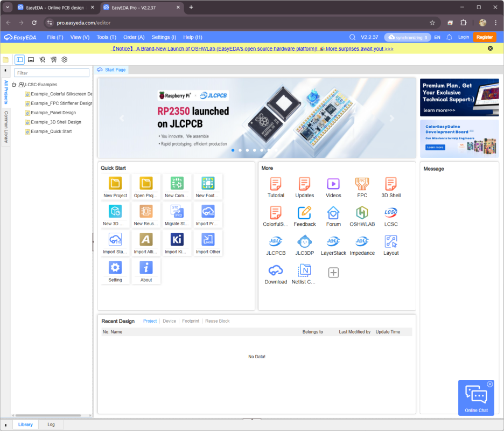Open the 3D Shell icon
This screenshot has height=431, width=504.
click(x=391, y=184)
